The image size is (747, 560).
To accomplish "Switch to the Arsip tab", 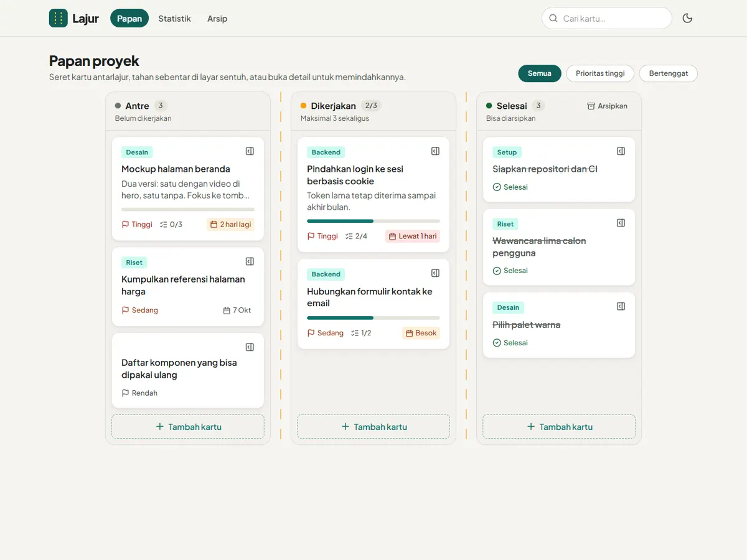I will click(217, 18).
